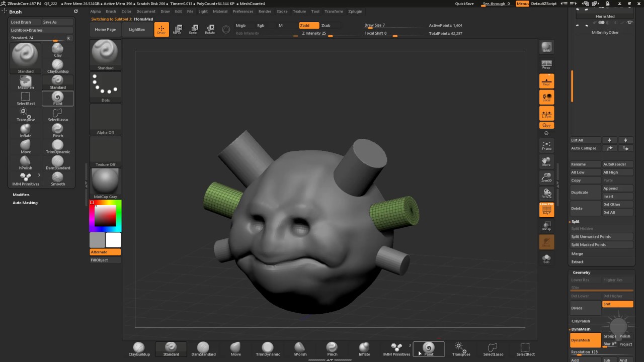Toggle PolyF polyframe display

546,210
